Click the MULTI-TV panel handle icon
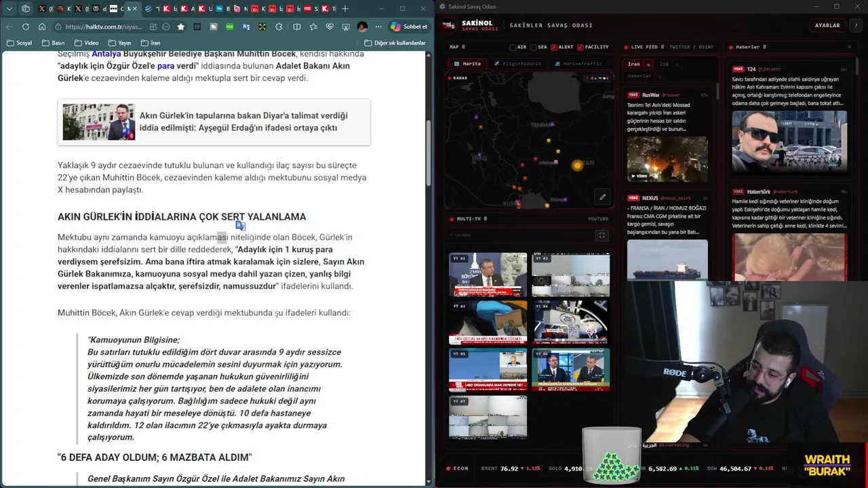Screen dimensions: 868x488 click(485, 219)
